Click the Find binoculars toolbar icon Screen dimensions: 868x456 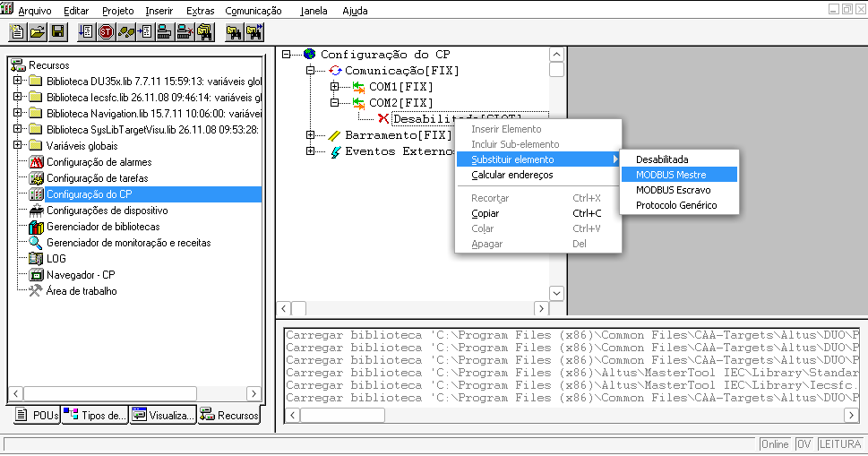(x=234, y=32)
